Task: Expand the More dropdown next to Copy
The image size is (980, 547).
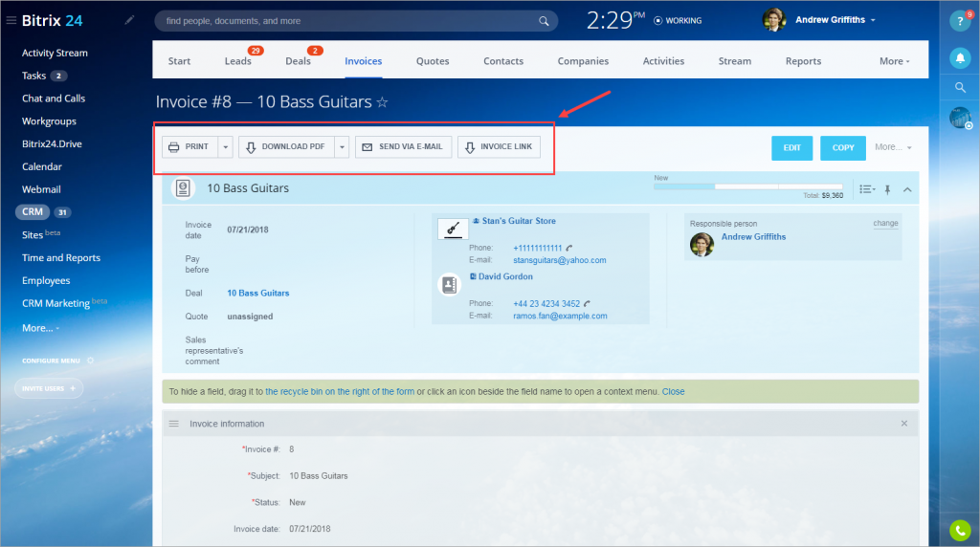Action: click(893, 147)
